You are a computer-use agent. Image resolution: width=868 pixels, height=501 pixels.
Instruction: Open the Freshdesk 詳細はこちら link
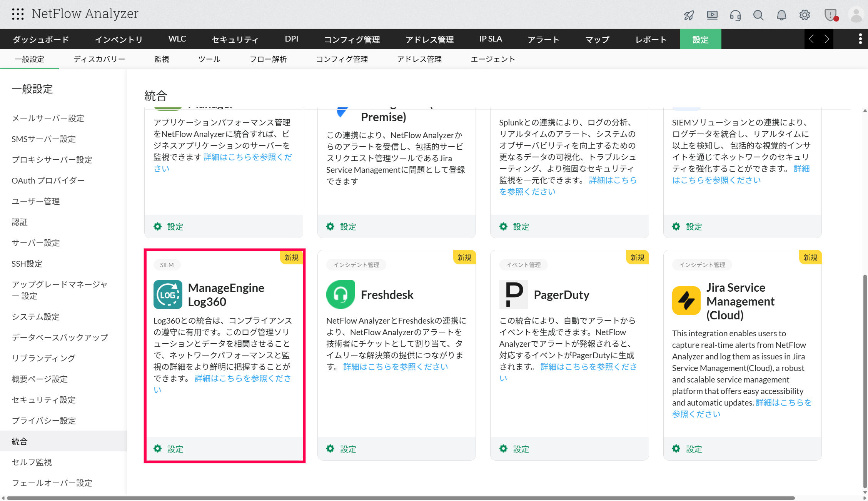pos(396,367)
